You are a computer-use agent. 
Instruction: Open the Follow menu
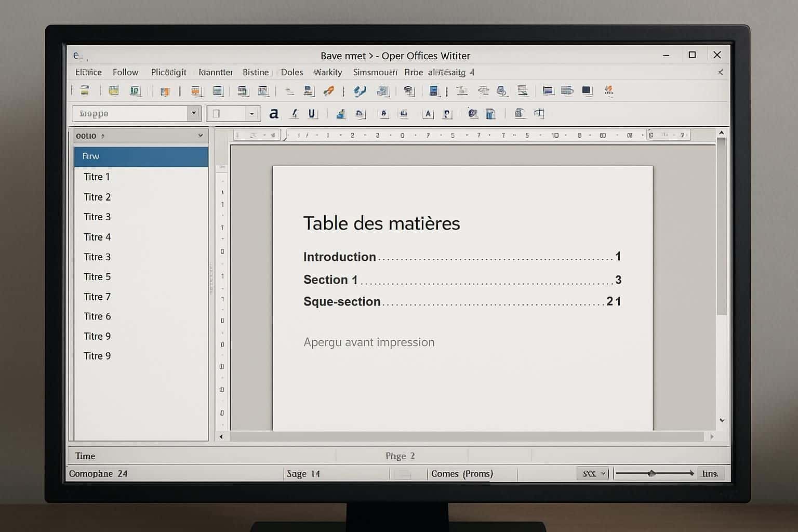(x=126, y=72)
